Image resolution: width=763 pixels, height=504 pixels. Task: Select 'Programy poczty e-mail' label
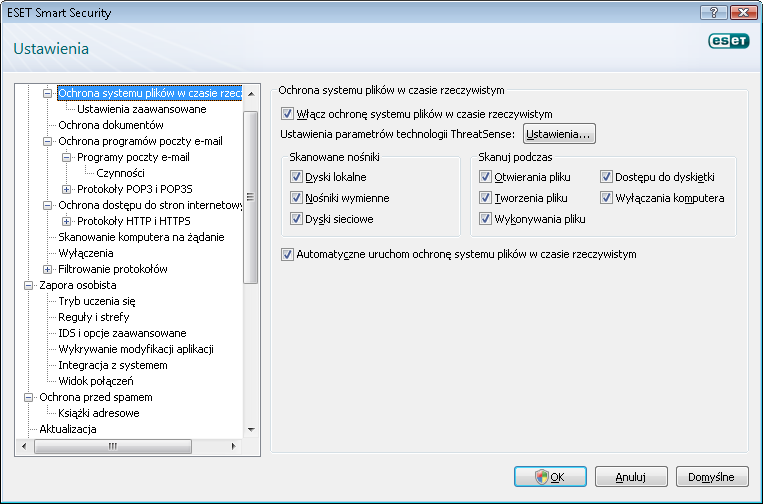[133, 157]
